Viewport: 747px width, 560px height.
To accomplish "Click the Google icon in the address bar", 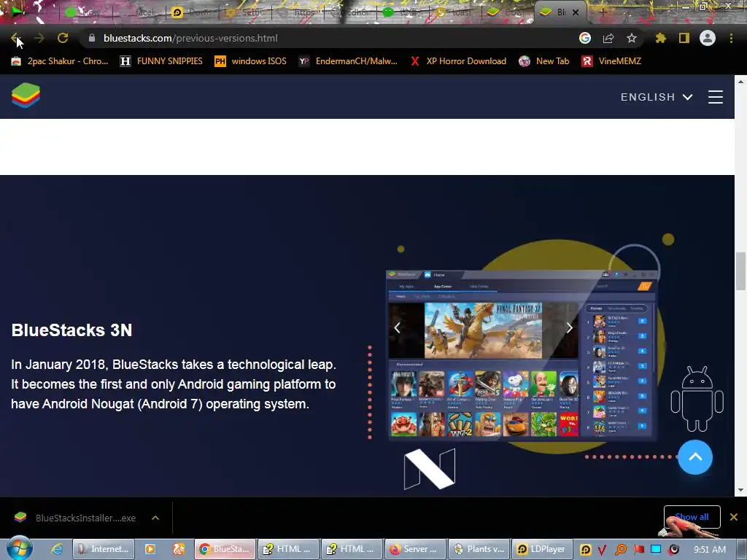I will coord(585,38).
